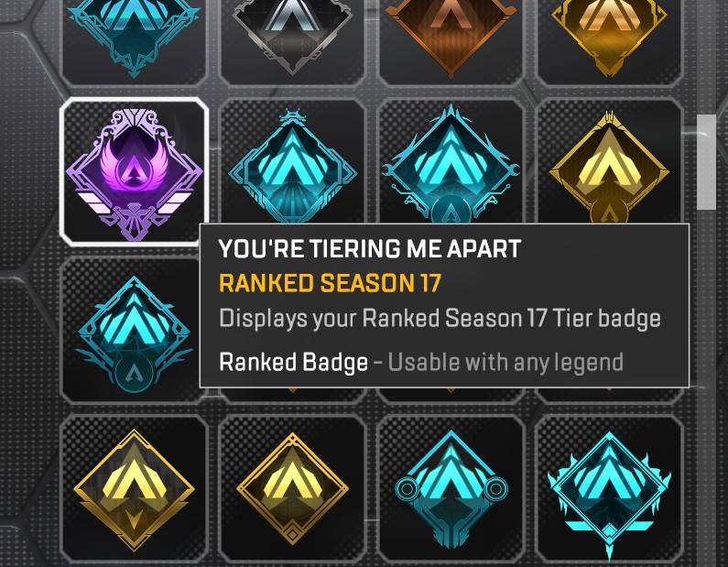The height and width of the screenshot is (567, 728).
Task: Pick the teal badge with circular side rings
Action: point(451,488)
